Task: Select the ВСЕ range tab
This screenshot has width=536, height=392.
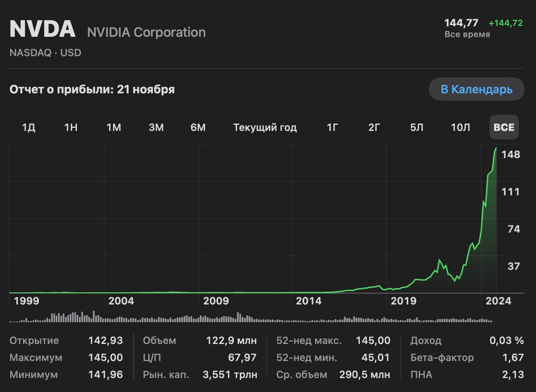Action: [504, 127]
